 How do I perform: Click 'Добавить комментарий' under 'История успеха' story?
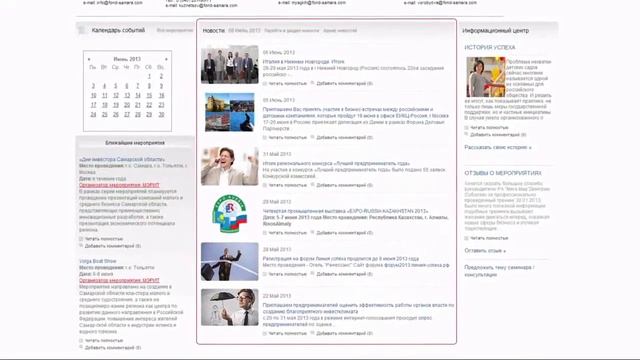click(x=498, y=135)
